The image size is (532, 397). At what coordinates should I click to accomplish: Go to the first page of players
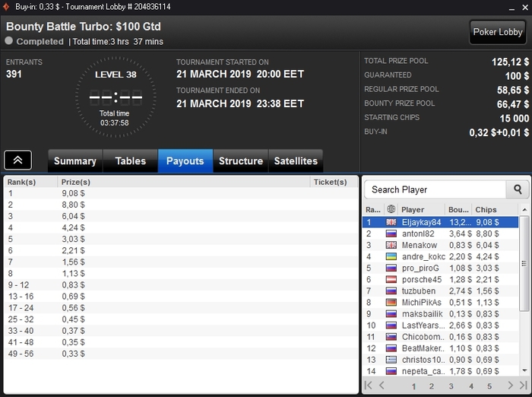coord(368,385)
